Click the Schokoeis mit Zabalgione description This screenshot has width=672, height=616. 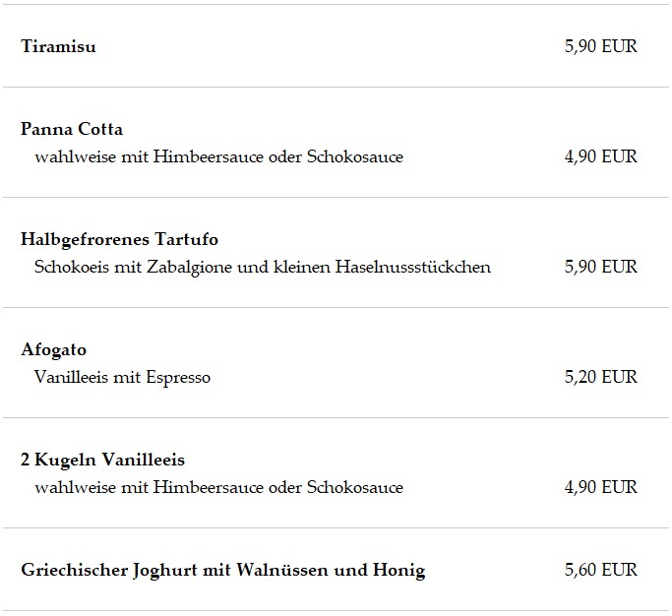pos(263,267)
